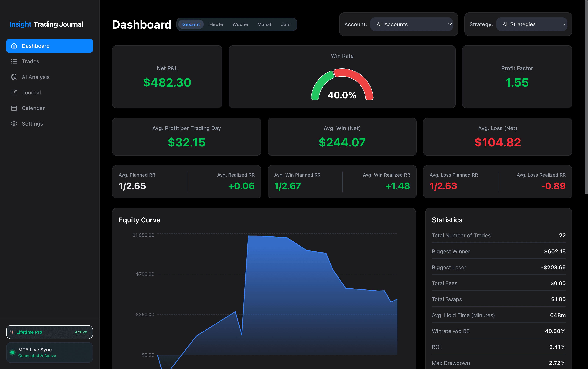Viewport: 588px width, 369px height.
Task: Click the AI Analysis brain icon
Action: [14, 77]
